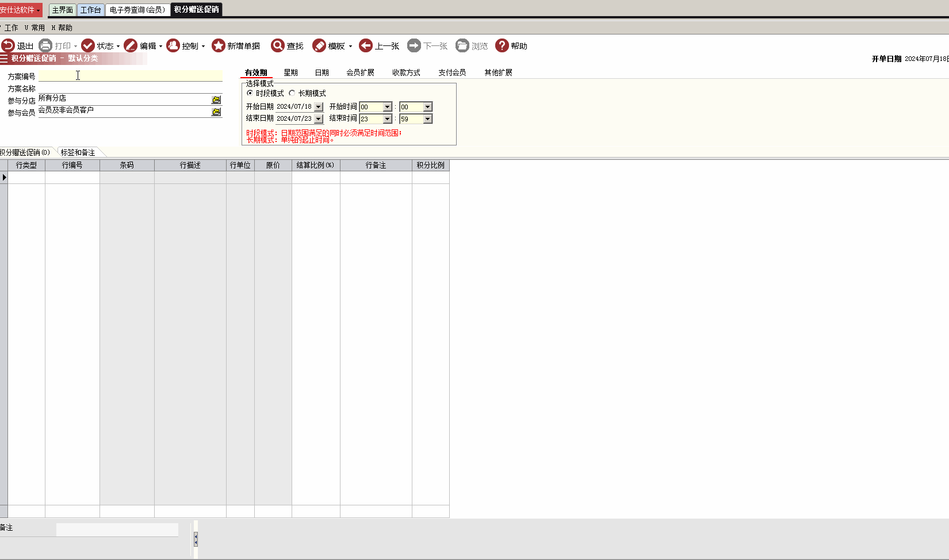This screenshot has width=949, height=560.
Task: Open the 控制 toolbar icon
Action: 173,45
